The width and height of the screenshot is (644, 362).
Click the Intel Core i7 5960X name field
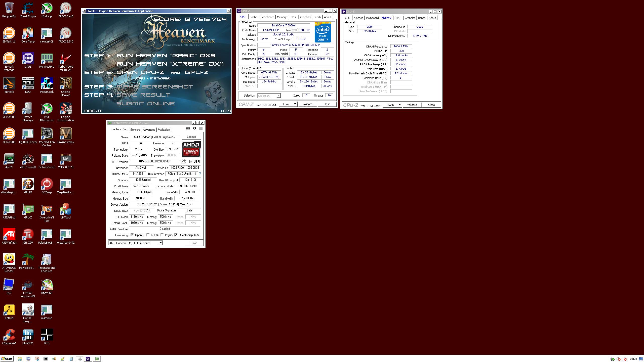pos(284,25)
